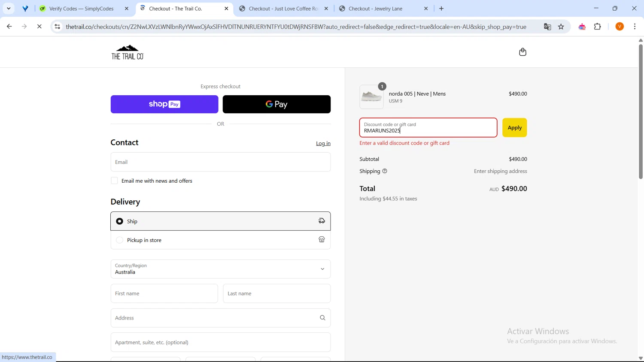Focus the First name field

[x=164, y=293]
